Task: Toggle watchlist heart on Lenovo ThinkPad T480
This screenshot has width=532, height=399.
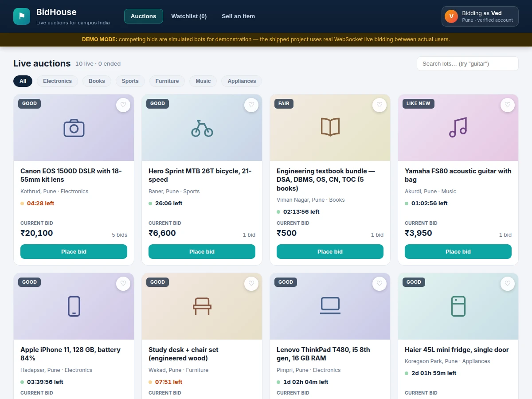Action: pos(379,284)
